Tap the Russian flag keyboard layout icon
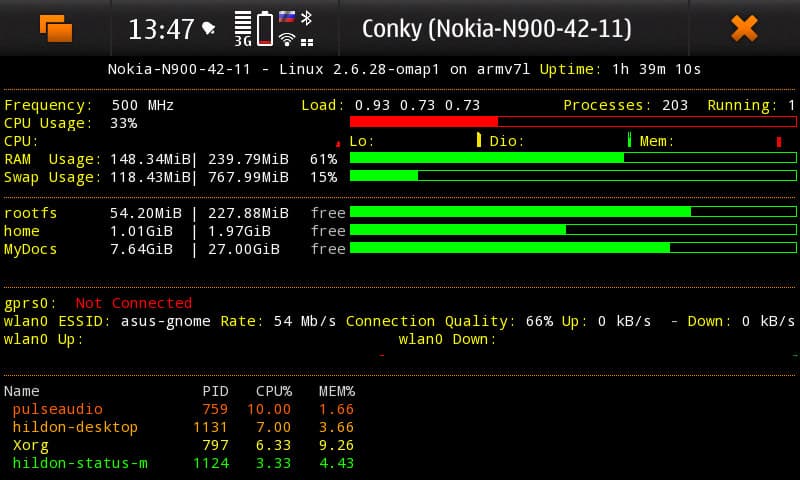This screenshot has width=800, height=480. (287, 17)
